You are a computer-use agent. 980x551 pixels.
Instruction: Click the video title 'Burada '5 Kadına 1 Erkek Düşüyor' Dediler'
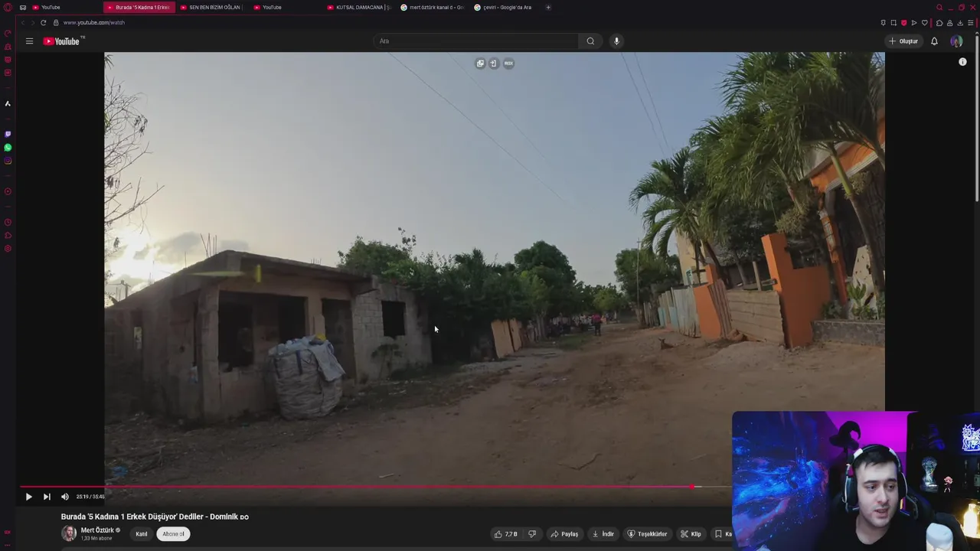click(x=155, y=517)
